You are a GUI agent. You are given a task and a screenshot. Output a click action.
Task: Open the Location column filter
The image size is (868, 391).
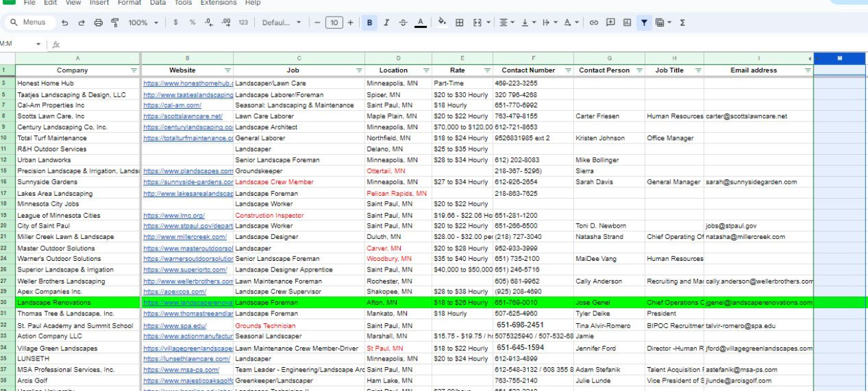tap(426, 70)
